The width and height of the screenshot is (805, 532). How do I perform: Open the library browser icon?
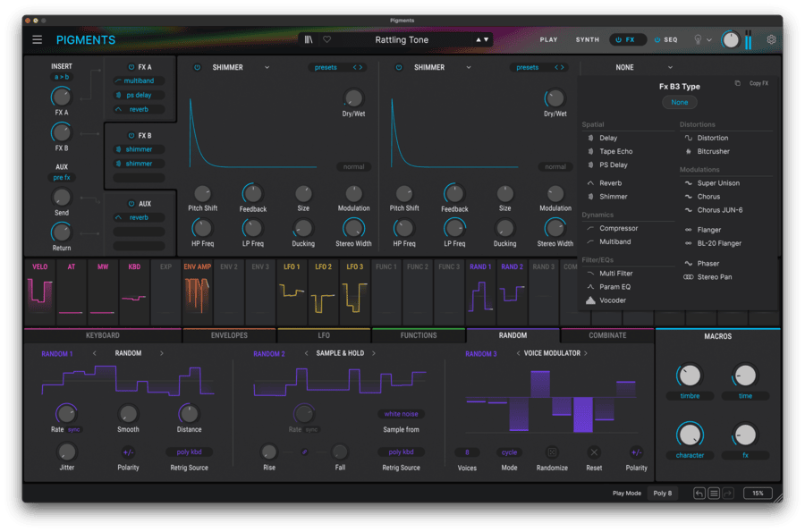click(307, 39)
